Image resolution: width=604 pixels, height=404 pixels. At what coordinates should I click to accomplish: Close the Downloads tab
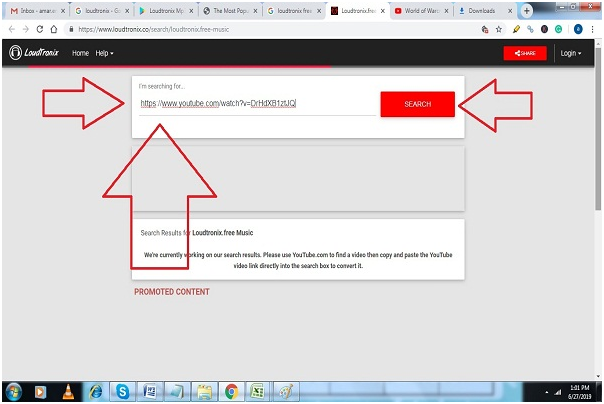tap(510, 11)
